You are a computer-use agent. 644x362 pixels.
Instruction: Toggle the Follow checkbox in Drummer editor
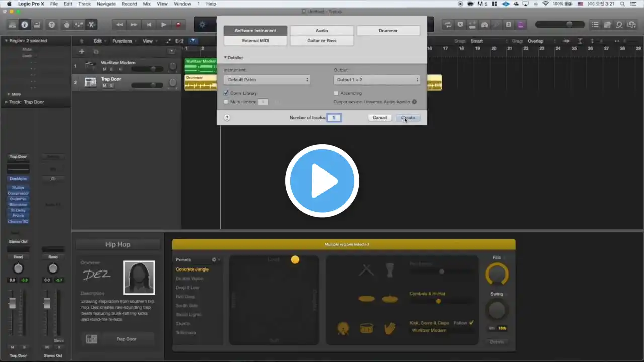[471, 323]
